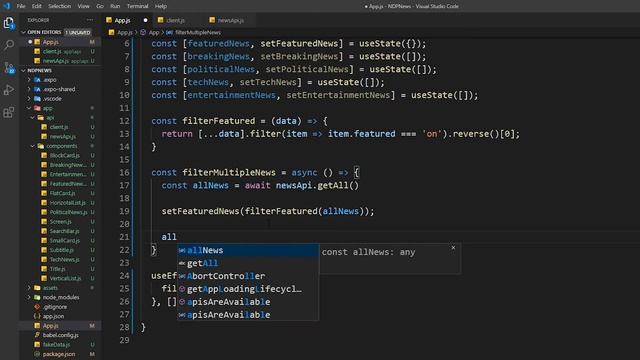Open the Extensions view
The width and height of the screenshot is (640, 360).
9,112
